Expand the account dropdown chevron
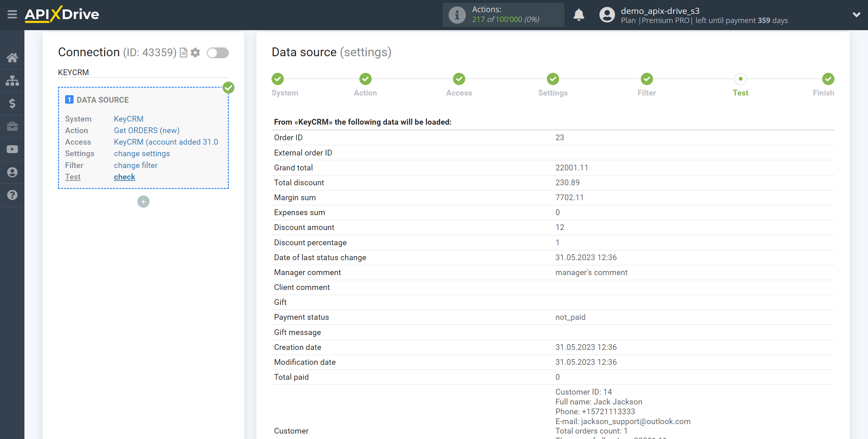This screenshot has height=439, width=868. click(x=856, y=15)
